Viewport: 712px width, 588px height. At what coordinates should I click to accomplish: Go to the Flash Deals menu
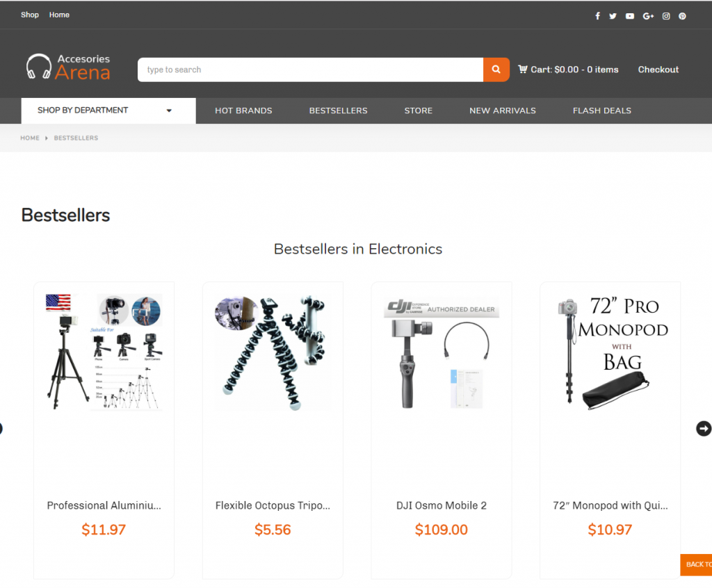(x=601, y=111)
